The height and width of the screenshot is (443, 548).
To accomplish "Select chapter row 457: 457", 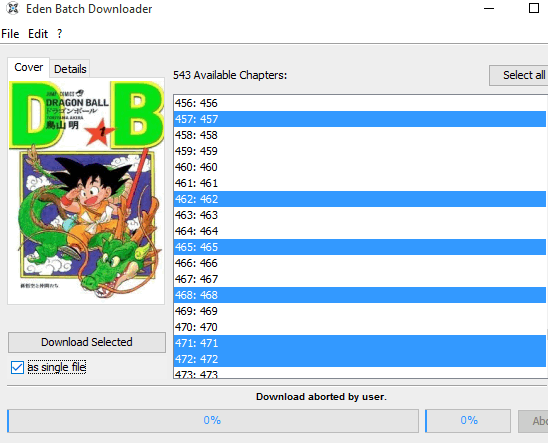I will [360, 119].
